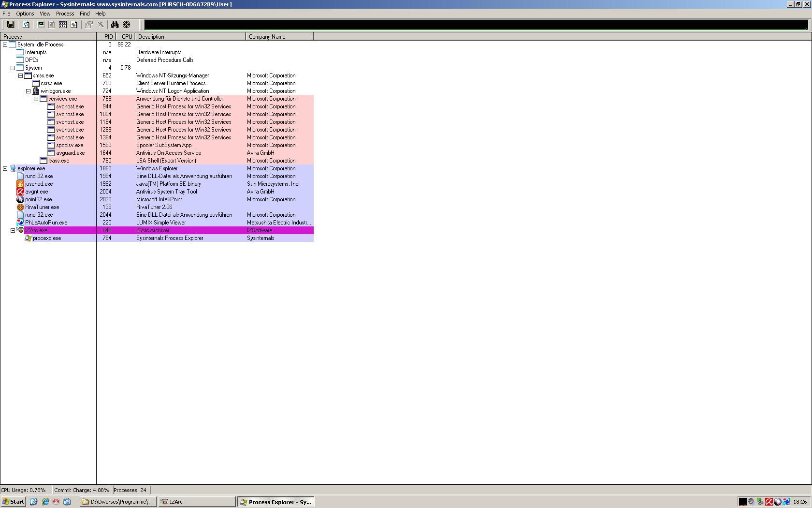Image resolution: width=812 pixels, height=508 pixels.
Task: Toggle the lower pane toolbar icon
Action: pos(62,25)
